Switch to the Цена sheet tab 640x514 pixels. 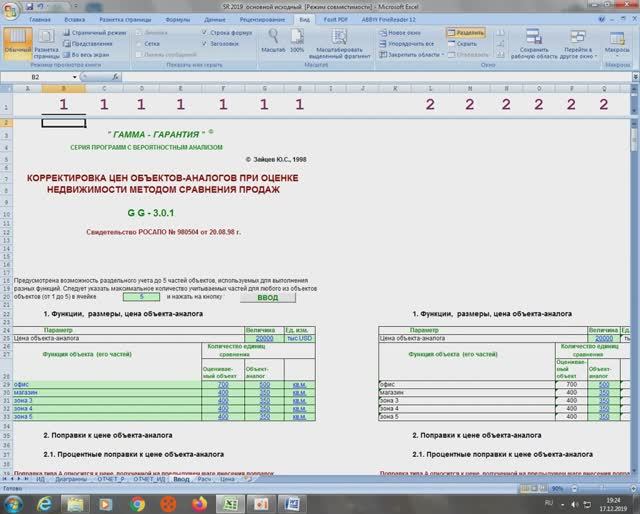227,479
